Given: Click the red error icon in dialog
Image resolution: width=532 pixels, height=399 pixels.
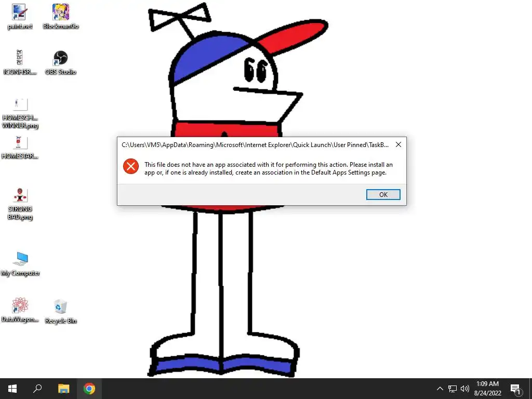Looking at the screenshot, I should click(x=130, y=166).
